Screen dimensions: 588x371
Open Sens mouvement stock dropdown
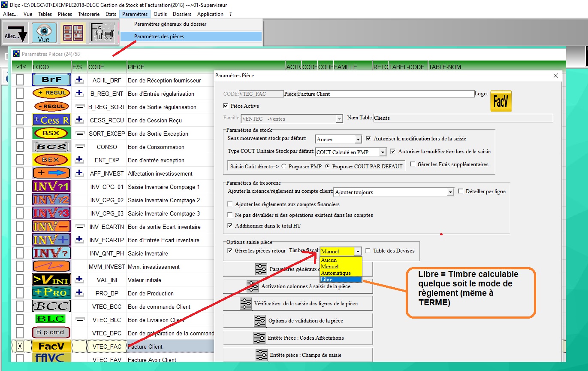pyautogui.click(x=358, y=140)
